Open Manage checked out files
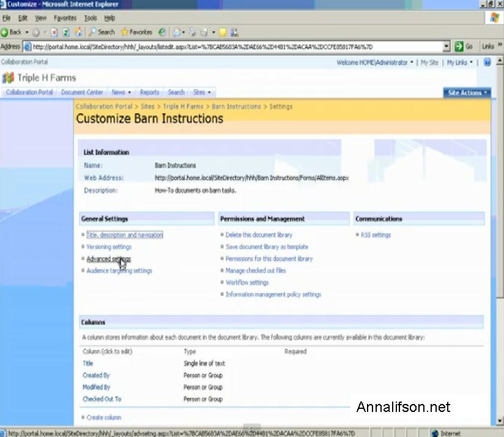Screen dimensions: 504x437 (256, 271)
